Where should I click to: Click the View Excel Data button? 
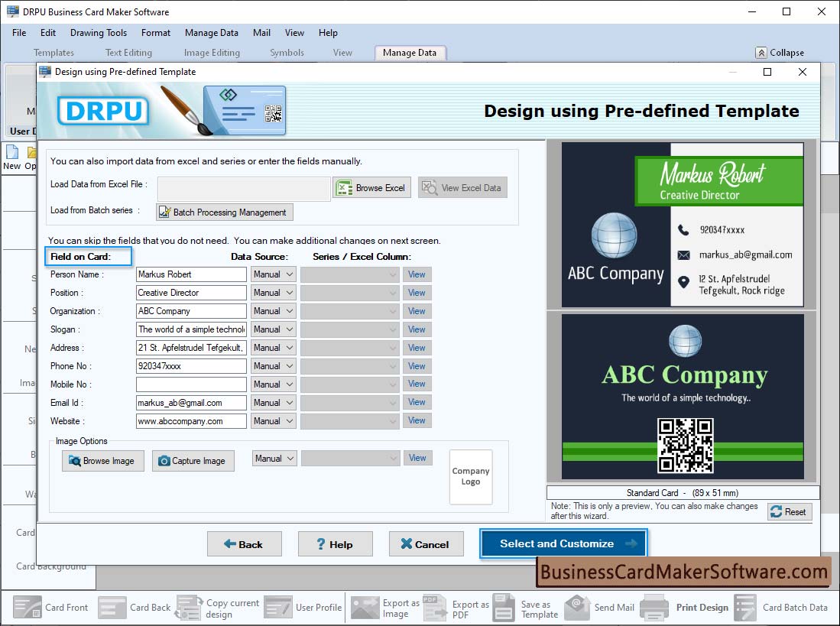click(462, 187)
